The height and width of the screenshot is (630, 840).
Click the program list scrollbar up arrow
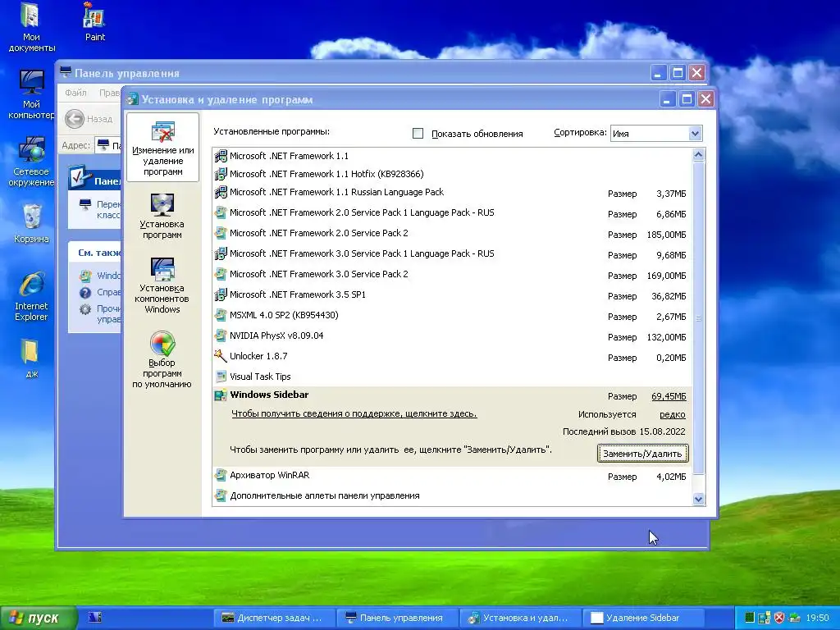(698, 155)
